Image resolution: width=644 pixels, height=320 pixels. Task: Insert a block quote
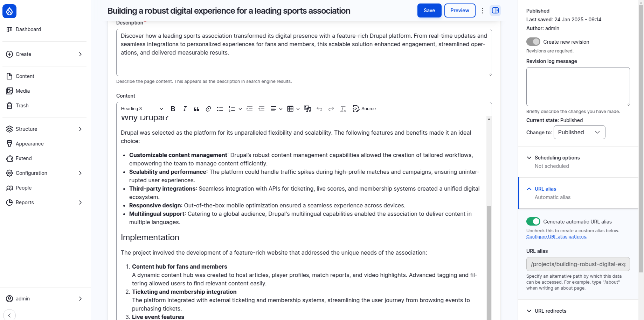pyautogui.click(x=196, y=109)
